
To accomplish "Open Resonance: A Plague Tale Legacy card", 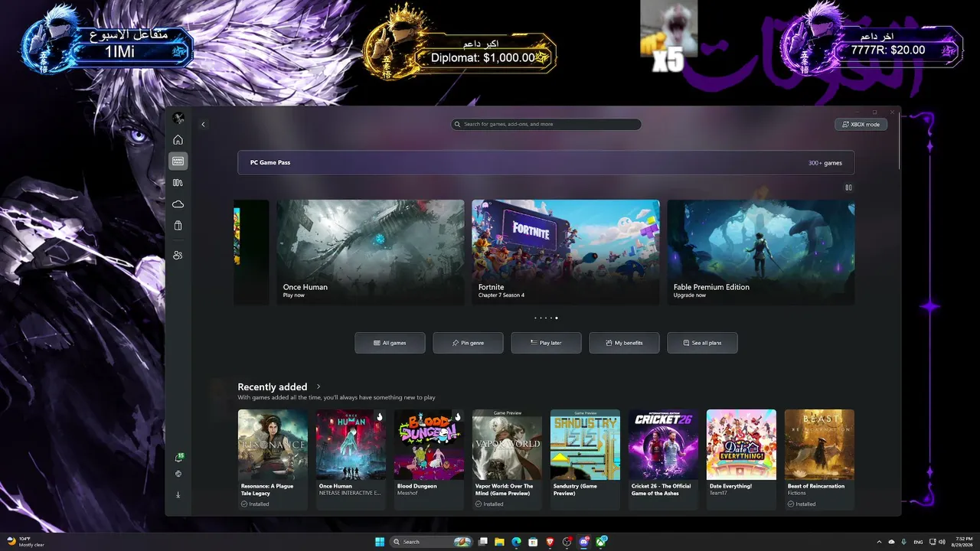I will tap(273, 459).
